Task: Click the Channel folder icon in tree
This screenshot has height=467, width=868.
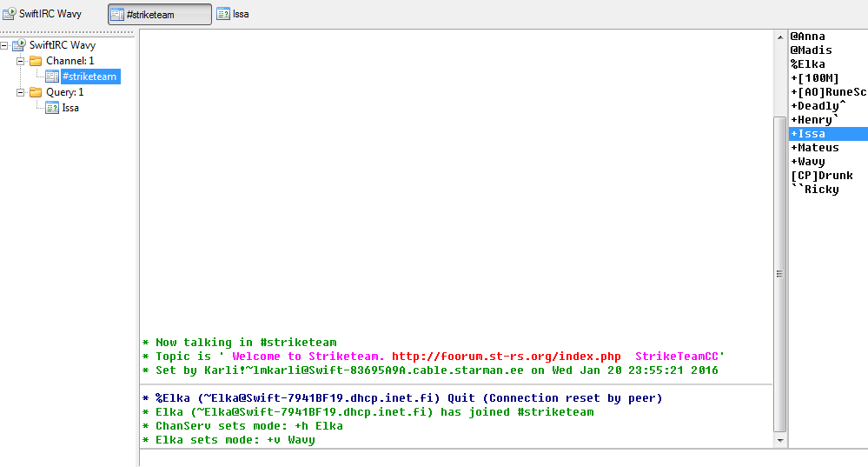Action: pos(36,61)
